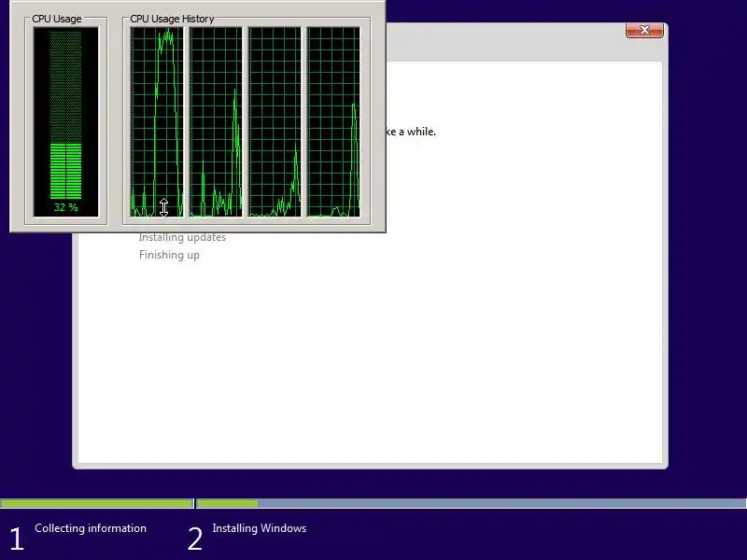
Task: Click the fourth CPU Usage History graph
Action: click(x=334, y=122)
